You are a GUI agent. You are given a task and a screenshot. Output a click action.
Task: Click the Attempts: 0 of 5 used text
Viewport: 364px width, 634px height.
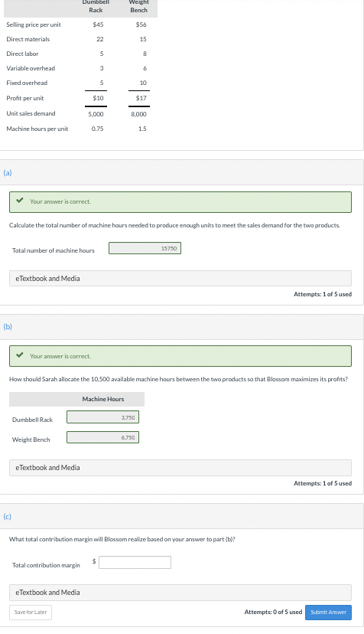pos(273,612)
